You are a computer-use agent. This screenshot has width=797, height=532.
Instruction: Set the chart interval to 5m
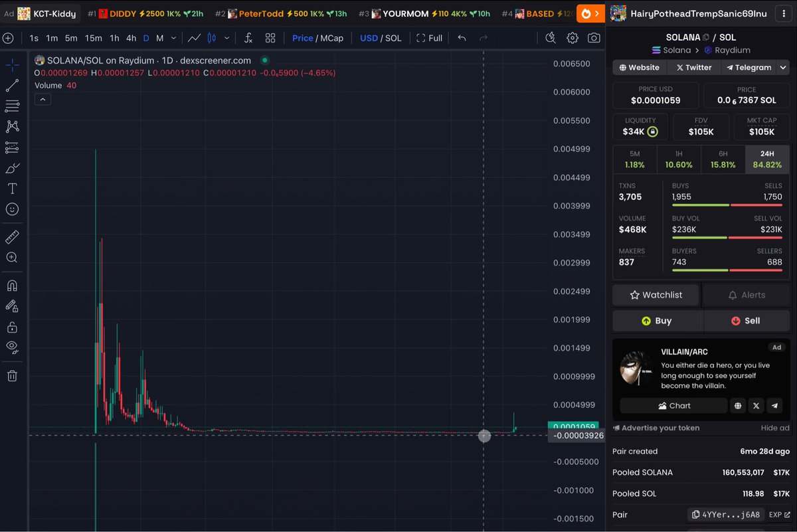pos(71,38)
